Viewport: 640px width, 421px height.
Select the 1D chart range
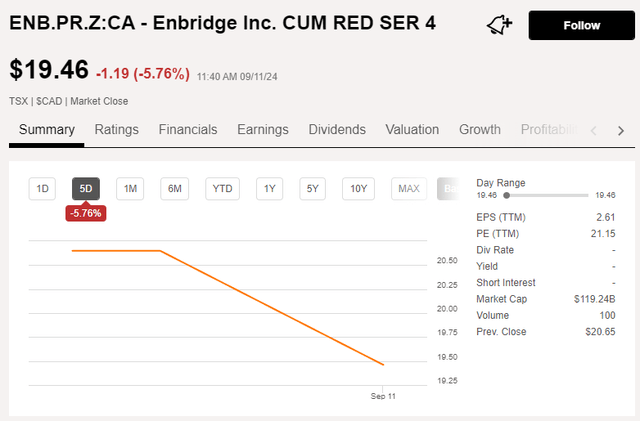pyautogui.click(x=43, y=188)
